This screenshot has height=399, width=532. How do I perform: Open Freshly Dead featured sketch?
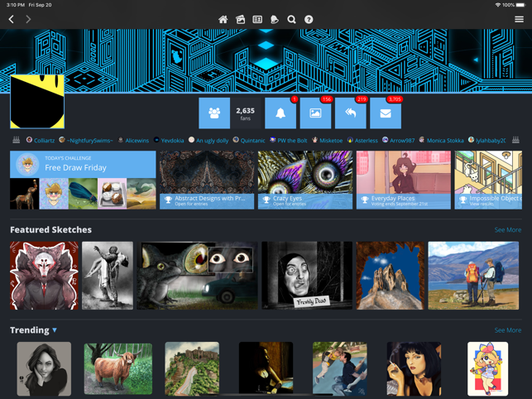[x=307, y=276]
